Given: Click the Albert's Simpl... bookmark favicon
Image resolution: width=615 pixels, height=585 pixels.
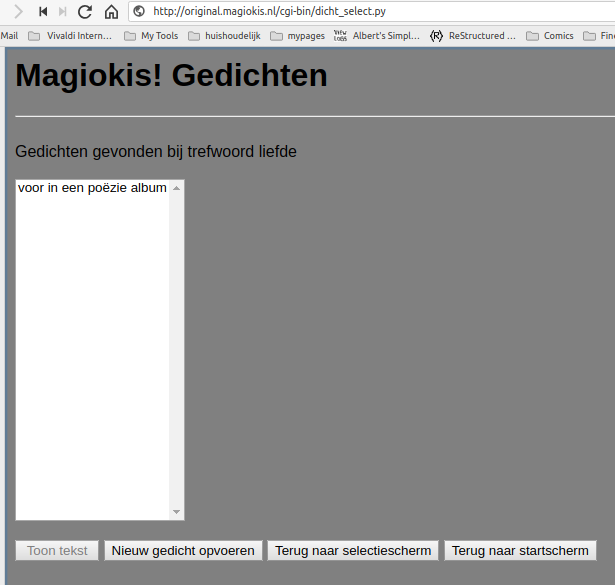Looking at the screenshot, I should pyautogui.click(x=340, y=36).
